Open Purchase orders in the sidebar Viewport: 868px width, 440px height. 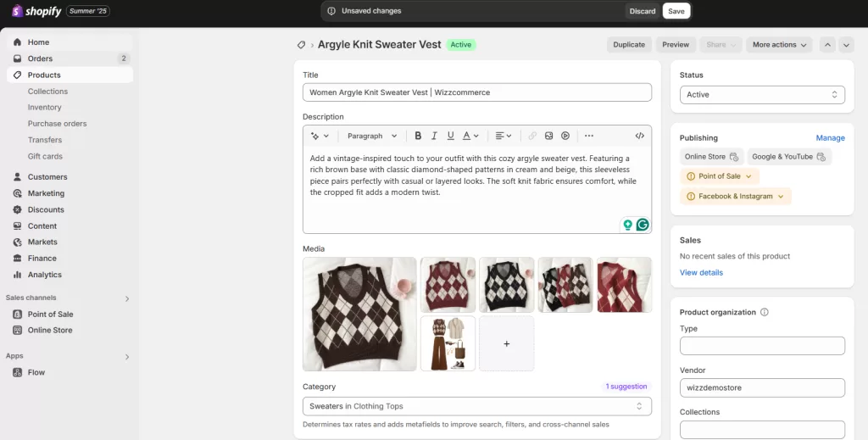point(57,124)
